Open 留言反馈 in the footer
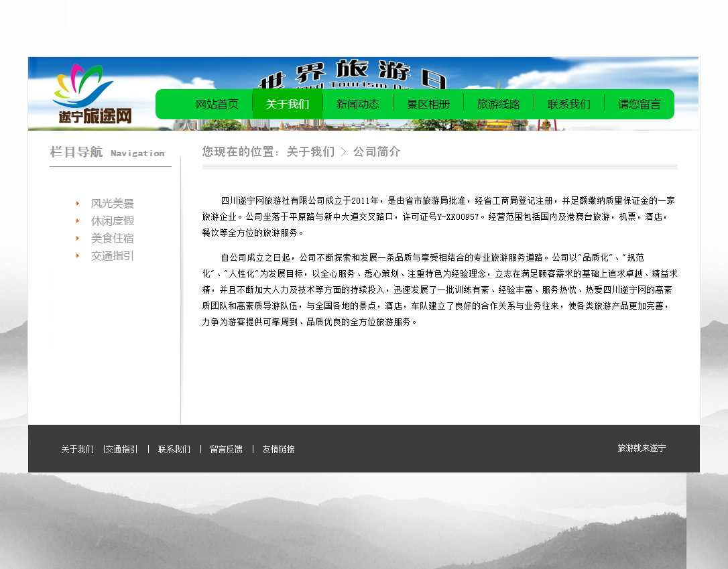This screenshot has height=569, width=728. coord(226,449)
